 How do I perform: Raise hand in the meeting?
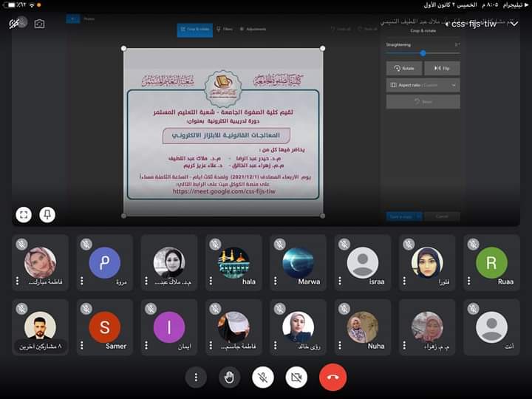point(229,377)
